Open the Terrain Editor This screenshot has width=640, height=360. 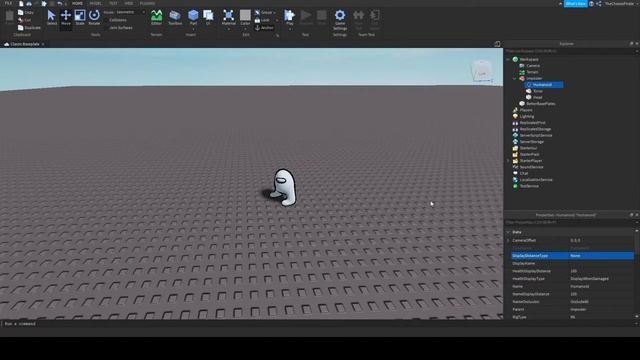156,18
